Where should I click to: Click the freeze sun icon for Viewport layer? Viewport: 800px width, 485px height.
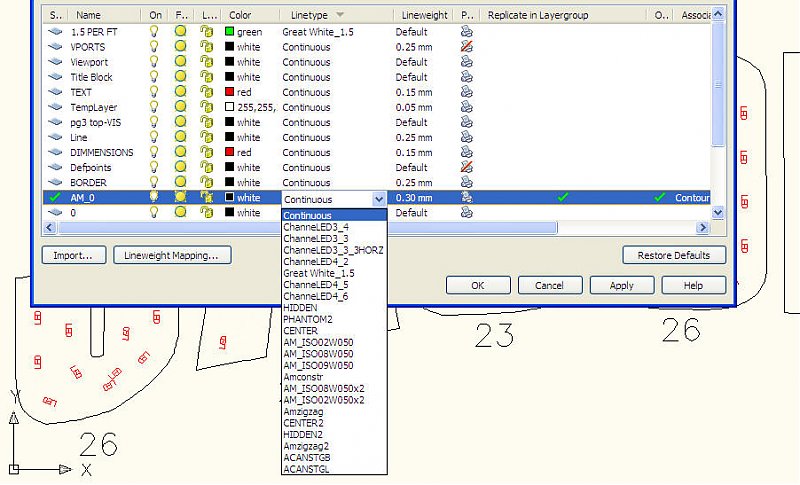(181, 62)
